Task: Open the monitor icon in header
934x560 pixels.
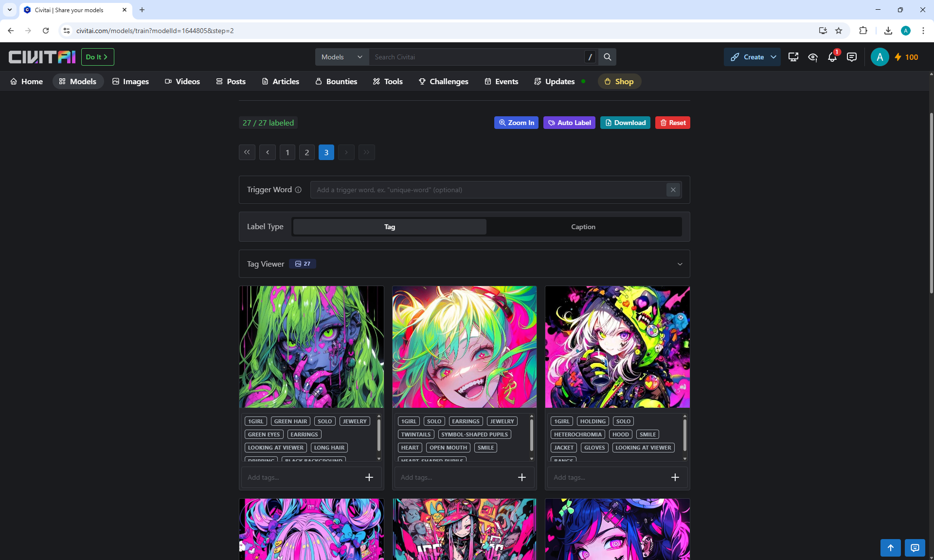Action: pos(793,57)
